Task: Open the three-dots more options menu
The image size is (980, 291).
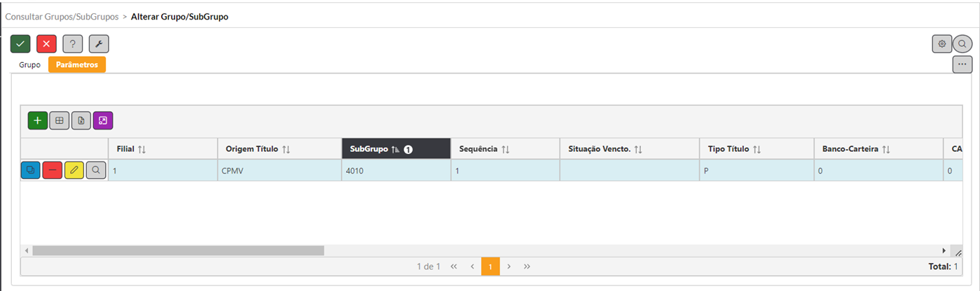Action: pyautogui.click(x=962, y=64)
